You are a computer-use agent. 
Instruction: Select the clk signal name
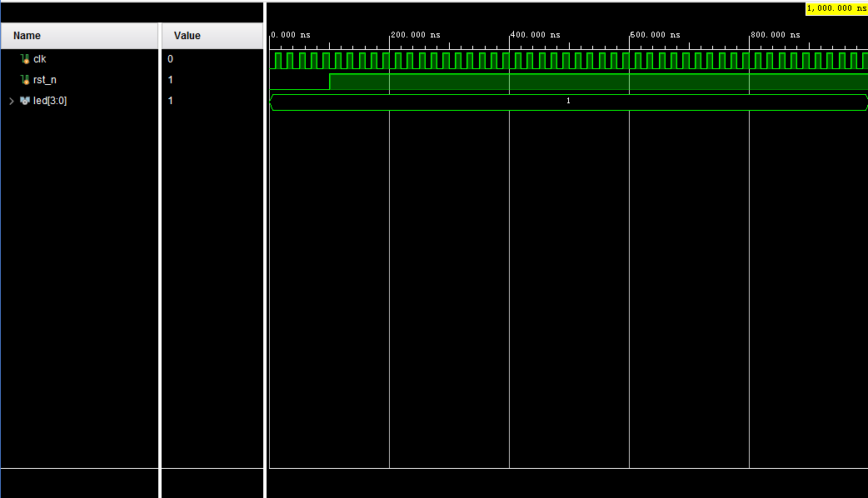point(39,58)
